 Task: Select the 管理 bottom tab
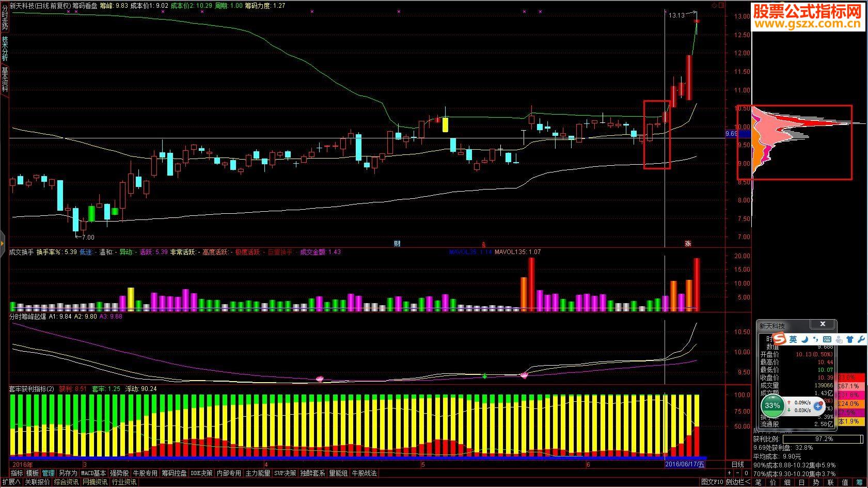[x=48, y=473]
